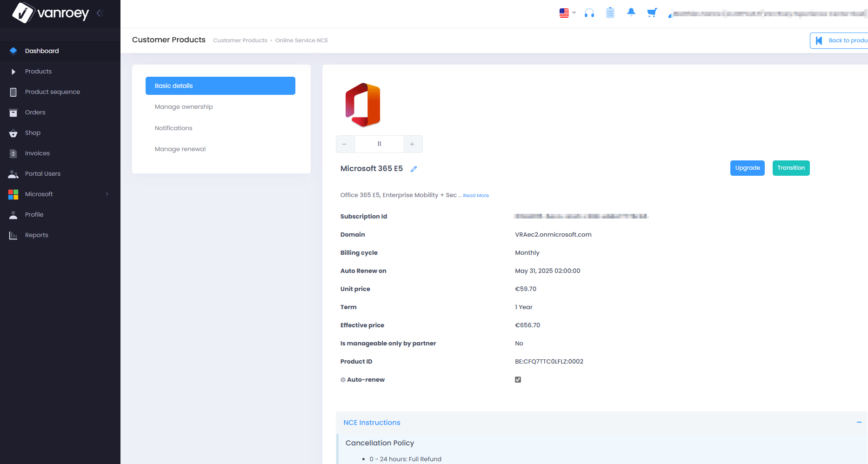Click the Microsoft colored squares icon

13,194
